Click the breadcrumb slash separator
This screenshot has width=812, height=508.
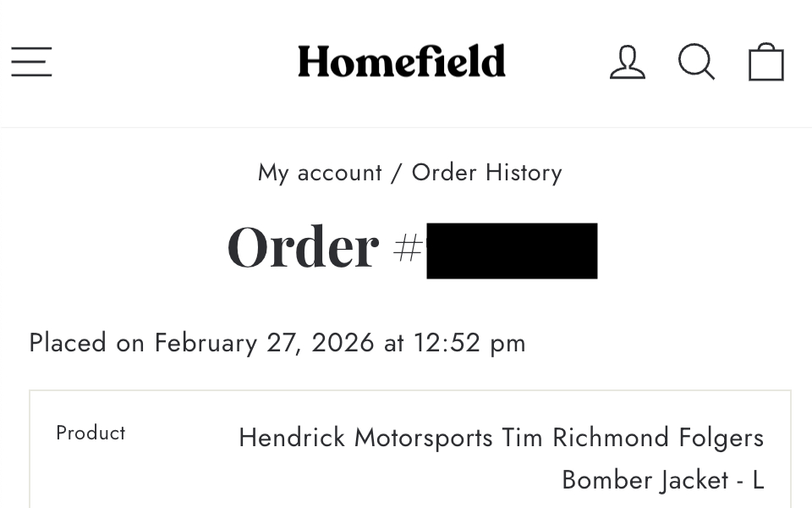click(x=397, y=173)
